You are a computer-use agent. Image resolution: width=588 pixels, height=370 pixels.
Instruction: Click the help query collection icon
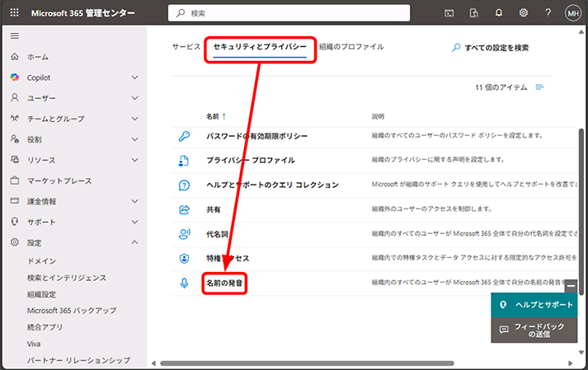[184, 185]
